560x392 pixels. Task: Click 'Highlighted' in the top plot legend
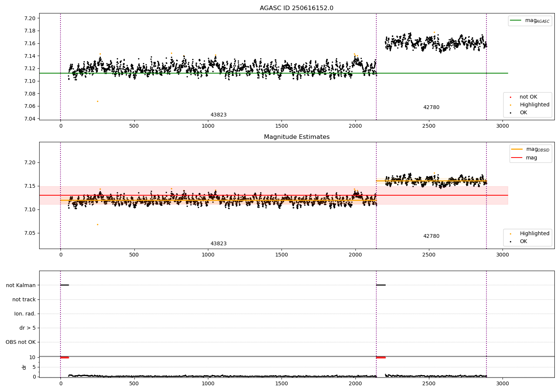click(530, 105)
